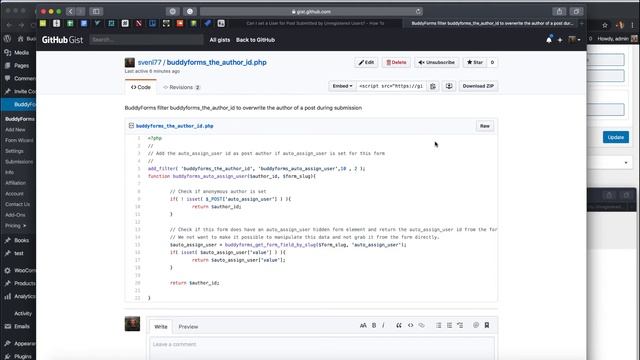Viewport: 640px width, 360px height.
Task: Open the file name link in code header
Action: (x=174, y=126)
